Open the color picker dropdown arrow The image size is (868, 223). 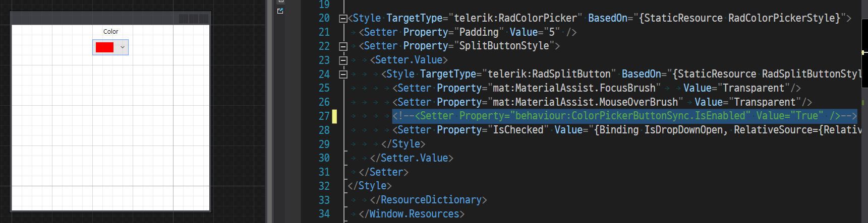pos(123,47)
